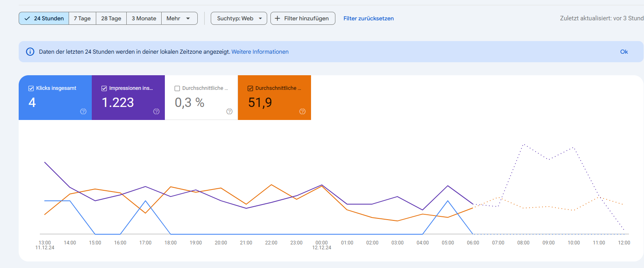The image size is (644, 268).
Task: Switch to the 7 Tage range
Action: click(82, 18)
